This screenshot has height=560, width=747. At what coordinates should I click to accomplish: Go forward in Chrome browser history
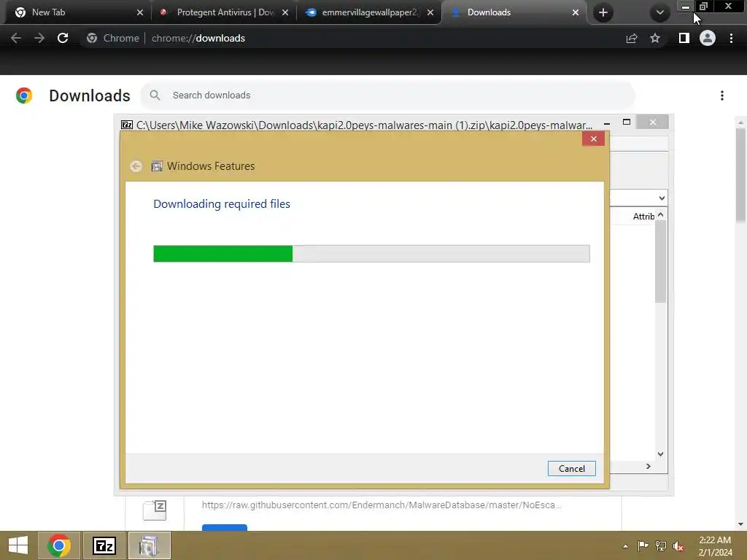pyautogui.click(x=39, y=38)
